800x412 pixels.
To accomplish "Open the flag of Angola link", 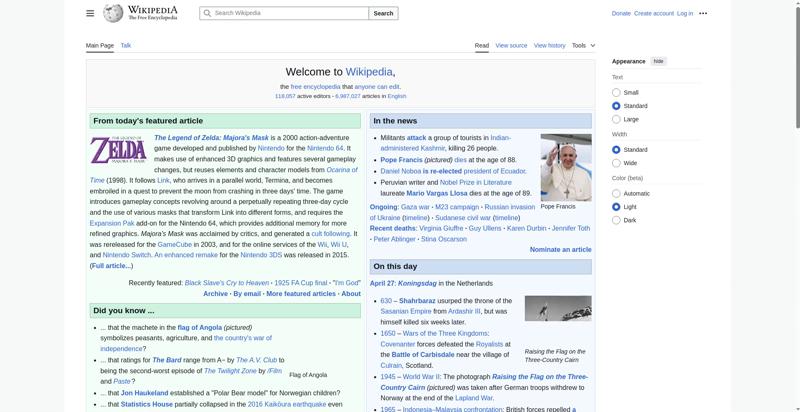I will pyautogui.click(x=199, y=327).
